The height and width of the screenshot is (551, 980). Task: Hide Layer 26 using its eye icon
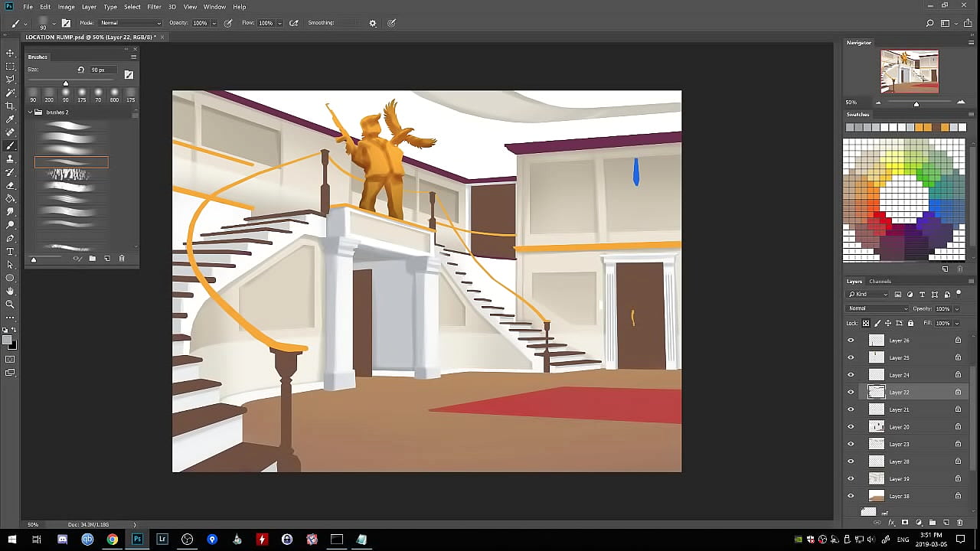[851, 341]
